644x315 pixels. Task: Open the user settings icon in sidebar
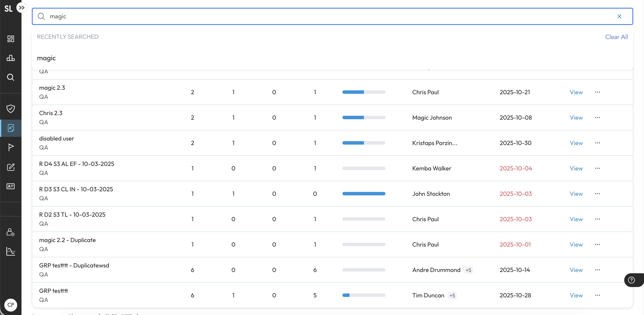[11, 232]
